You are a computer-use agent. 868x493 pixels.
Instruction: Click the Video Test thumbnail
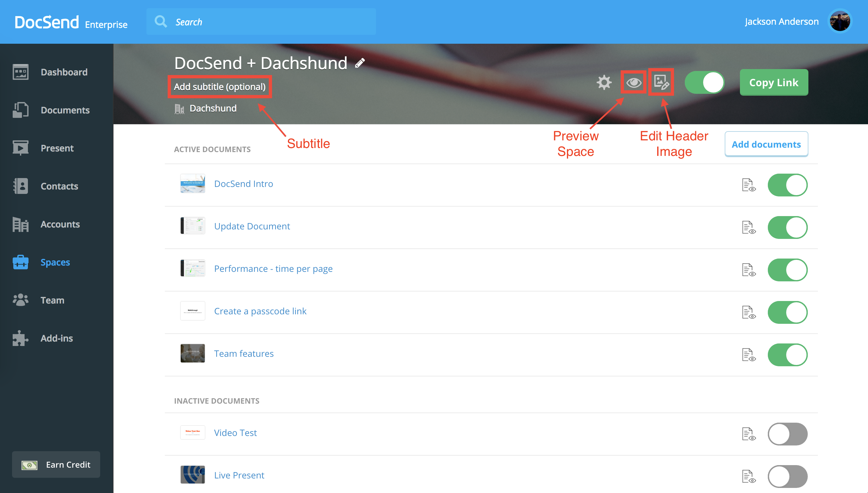[192, 432]
